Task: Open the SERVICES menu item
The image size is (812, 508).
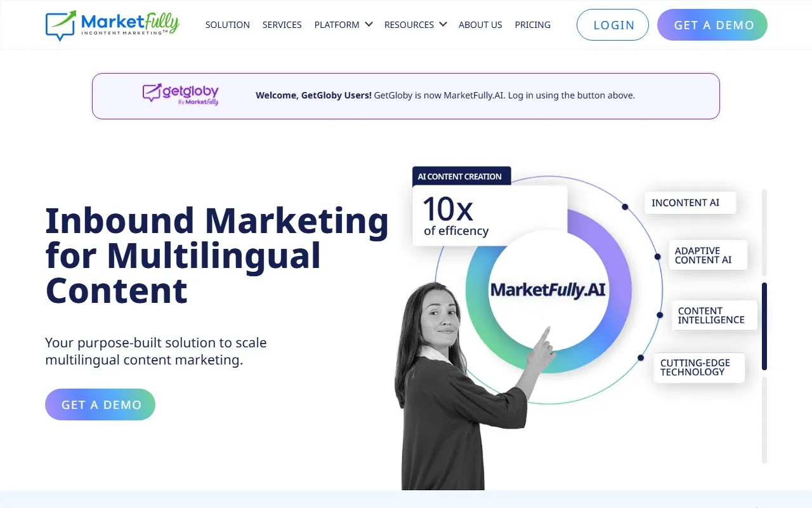Action: point(282,25)
